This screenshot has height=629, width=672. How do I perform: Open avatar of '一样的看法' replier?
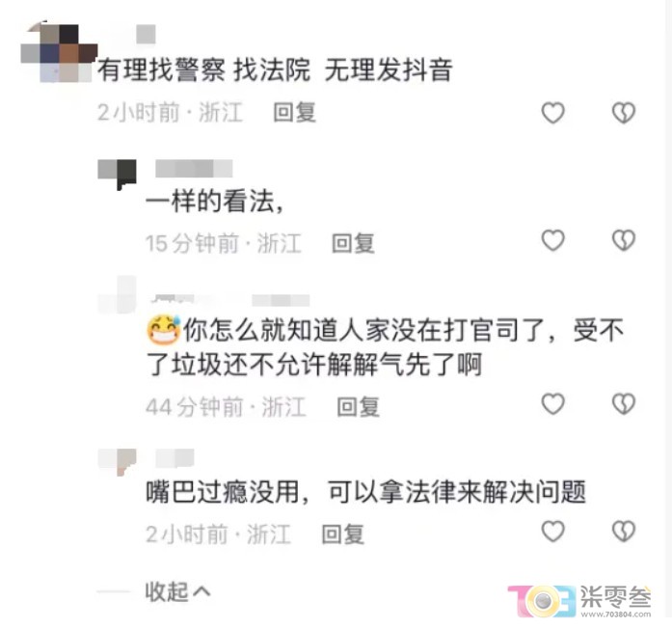click(x=117, y=174)
